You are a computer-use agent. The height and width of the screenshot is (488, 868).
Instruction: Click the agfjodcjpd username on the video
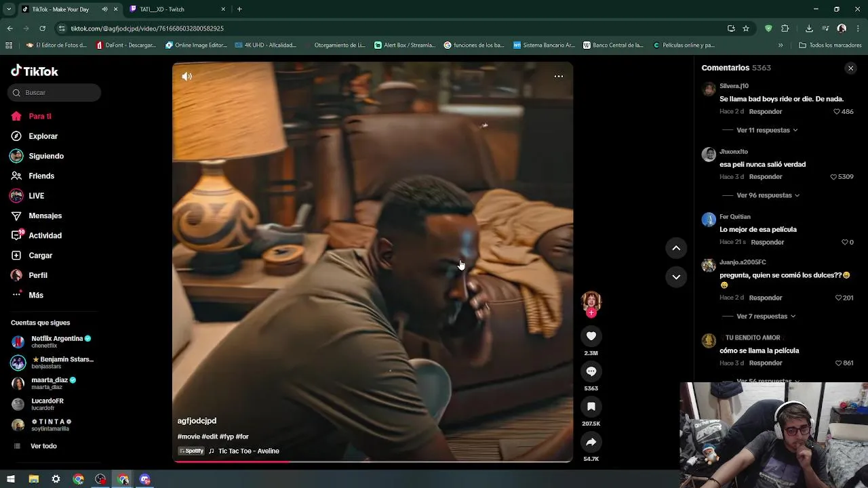coord(197,421)
